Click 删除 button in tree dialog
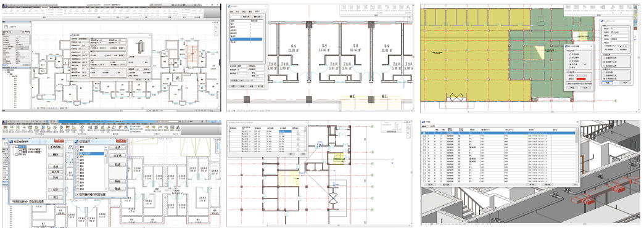Viewport: 644px width, 228px height. [x=56, y=155]
